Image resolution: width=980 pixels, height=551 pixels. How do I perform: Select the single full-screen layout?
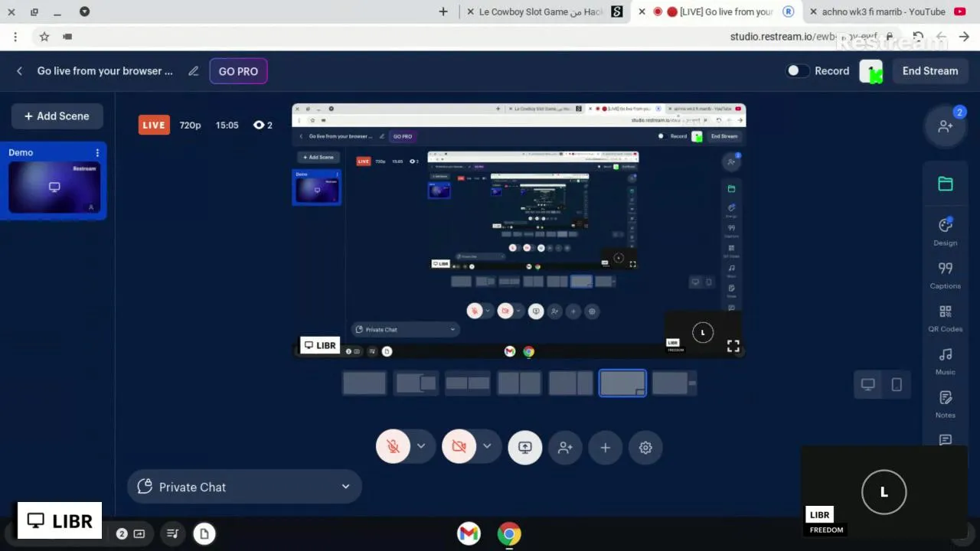coord(364,383)
